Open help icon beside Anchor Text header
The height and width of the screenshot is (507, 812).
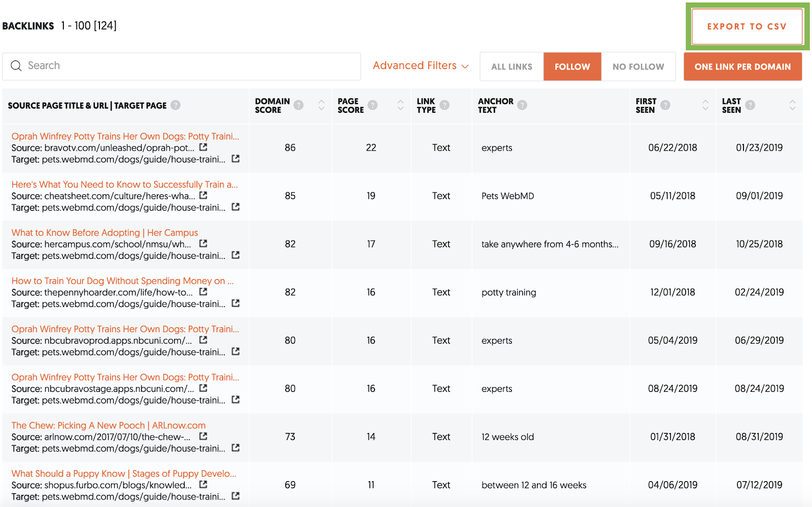click(x=522, y=105)
